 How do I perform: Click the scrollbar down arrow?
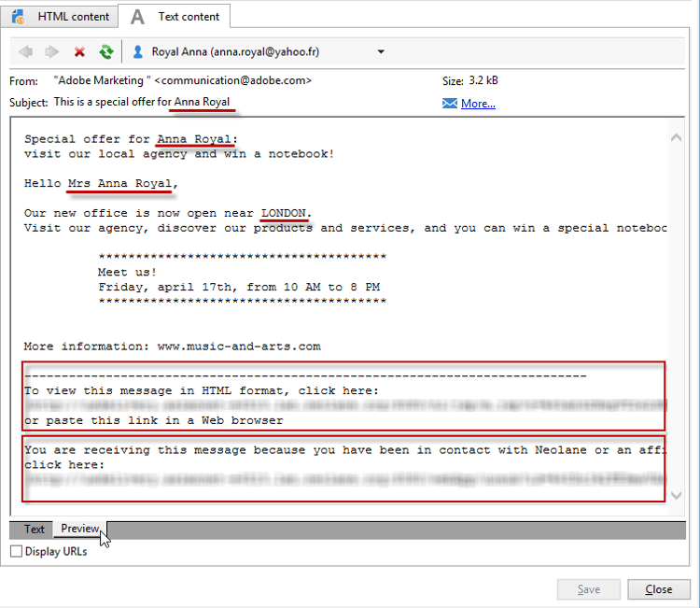tap(677, 495)
